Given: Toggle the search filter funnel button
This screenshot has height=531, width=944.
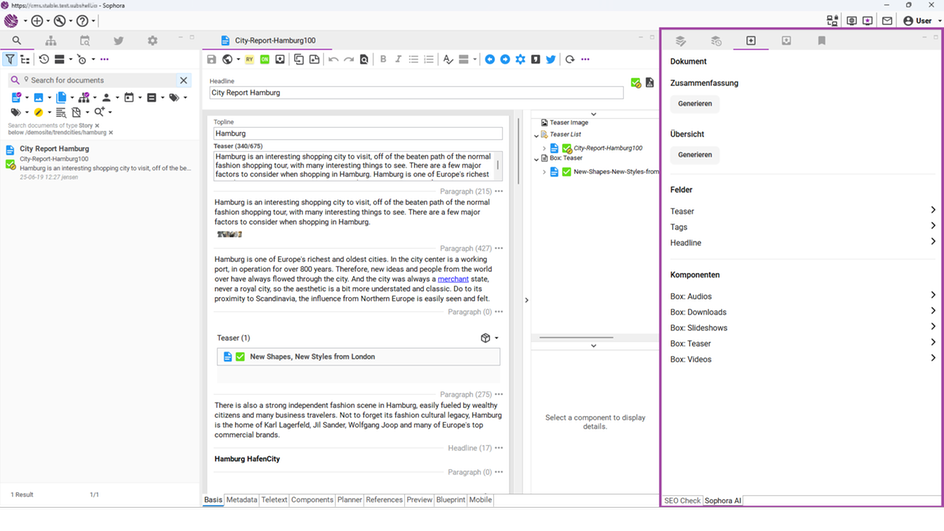Looking at the screenshot, I should click(x=10, y=59).
